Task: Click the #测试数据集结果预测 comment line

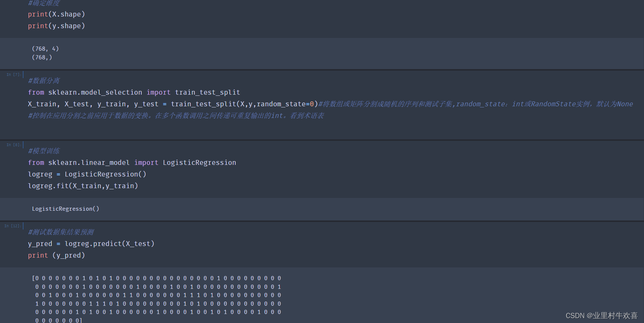Action: click(61, 232)
